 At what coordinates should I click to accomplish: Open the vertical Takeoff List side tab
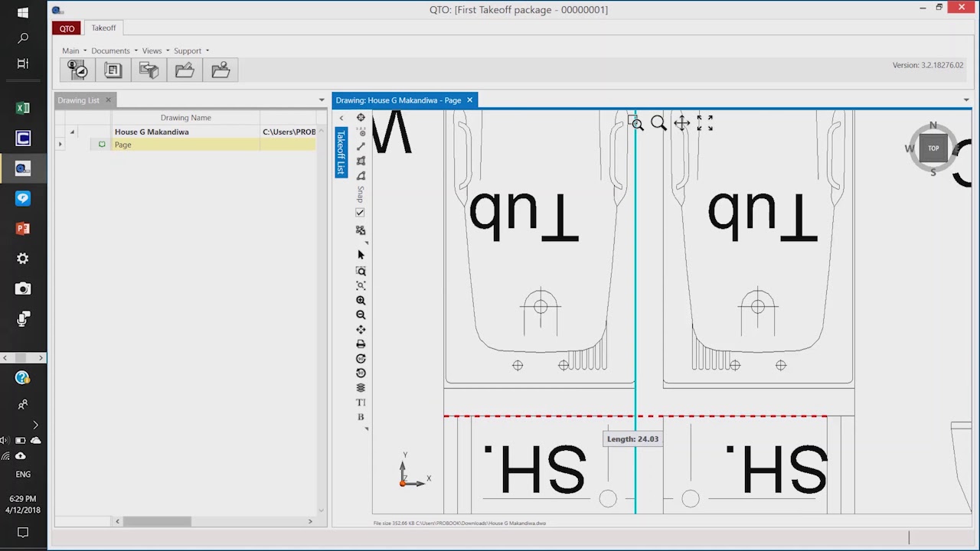[341, 152]
